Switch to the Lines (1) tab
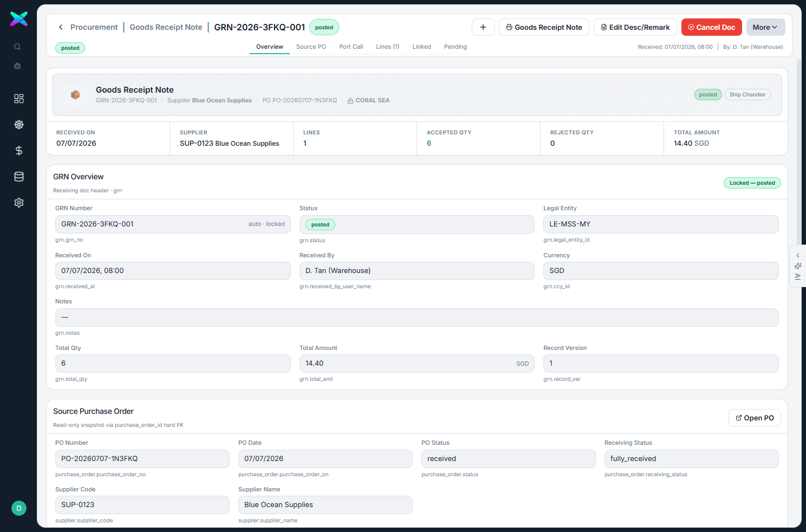Image resolution: width=806 pixels, height=532 pixels. [x=388, y=47]
